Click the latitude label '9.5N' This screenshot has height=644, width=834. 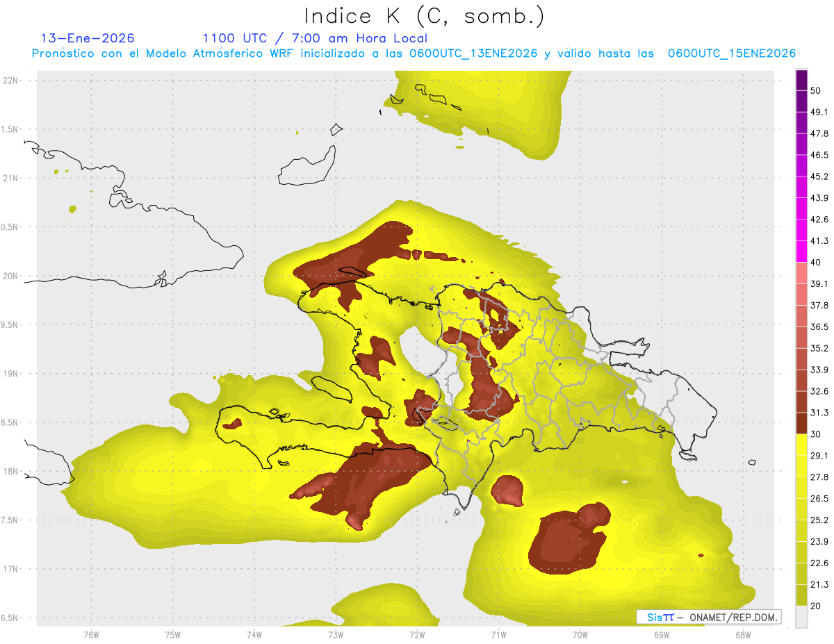pos(10,325)
